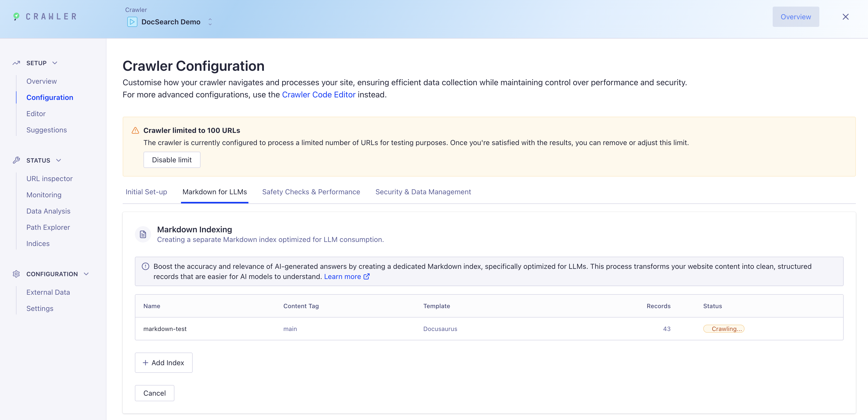Collapse the SETUP section chevron
Viewport: 868px width, 420px height.
pos(55,63)
